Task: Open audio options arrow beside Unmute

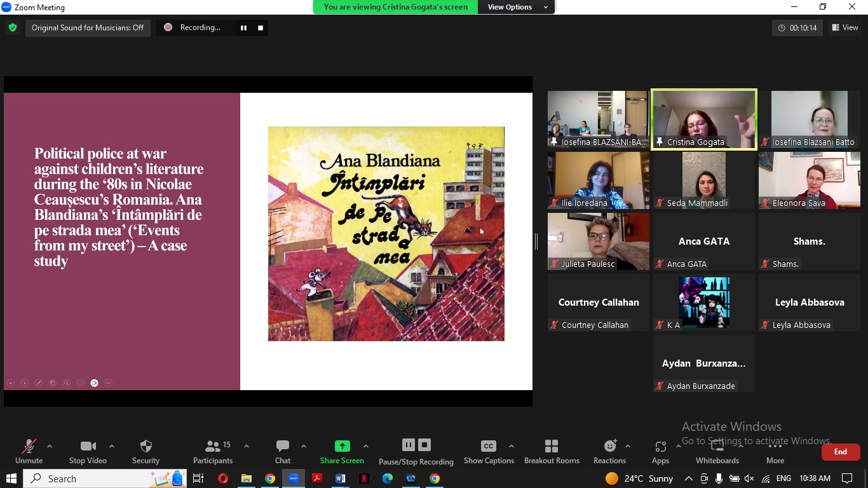Action: tap(50, 446)
